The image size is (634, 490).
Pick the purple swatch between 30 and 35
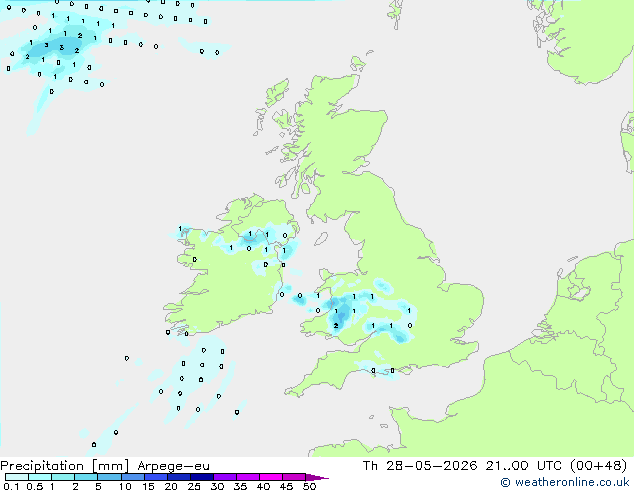tap(225, 477)
